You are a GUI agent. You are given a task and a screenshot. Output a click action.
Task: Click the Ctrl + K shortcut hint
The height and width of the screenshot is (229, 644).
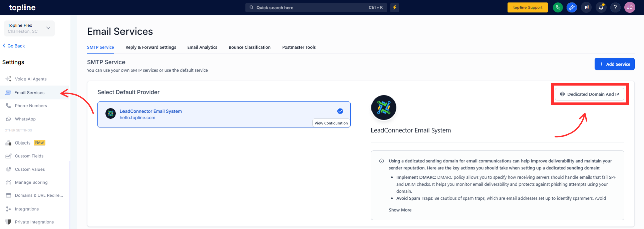376,7
